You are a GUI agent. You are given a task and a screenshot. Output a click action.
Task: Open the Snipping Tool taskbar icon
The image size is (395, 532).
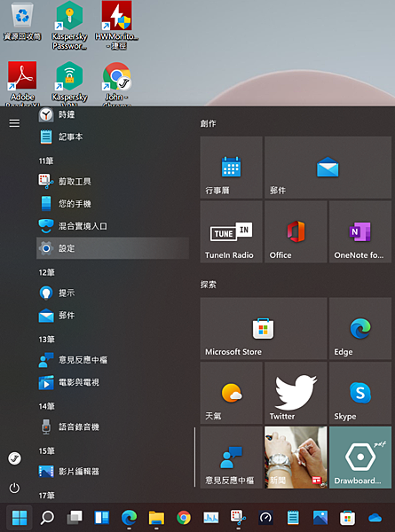[238, 518]
